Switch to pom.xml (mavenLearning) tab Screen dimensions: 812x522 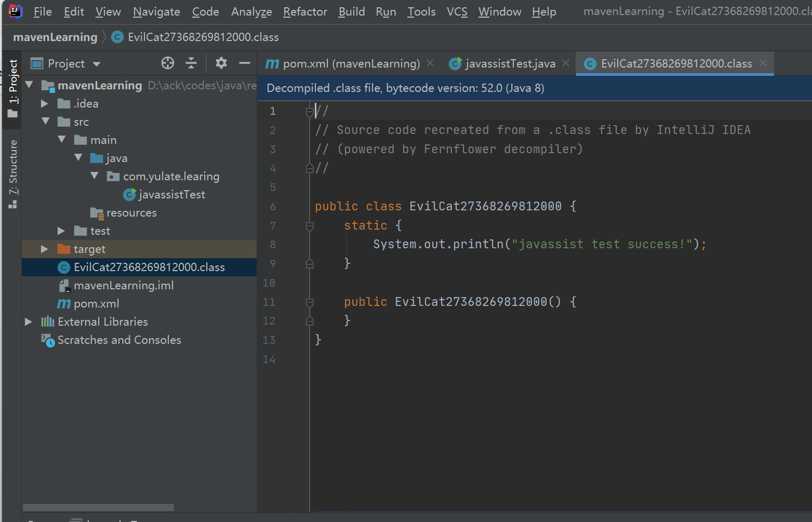tap(351, 63)
